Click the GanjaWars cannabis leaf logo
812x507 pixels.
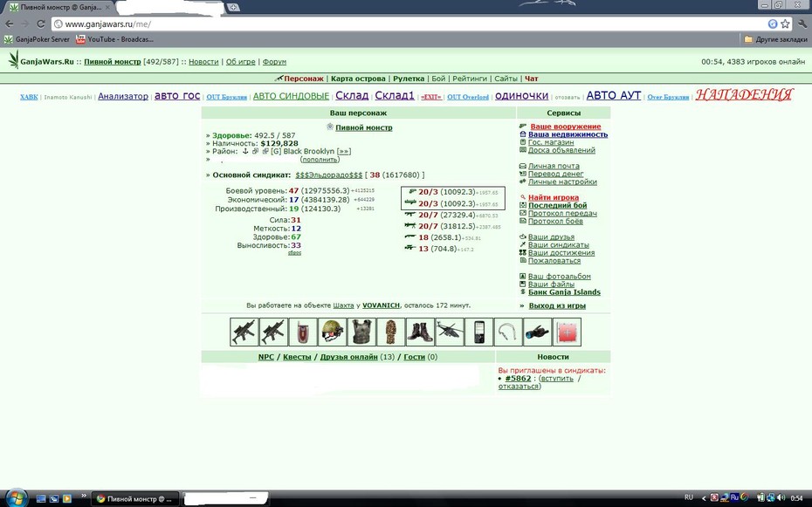(x=13, y=60)
